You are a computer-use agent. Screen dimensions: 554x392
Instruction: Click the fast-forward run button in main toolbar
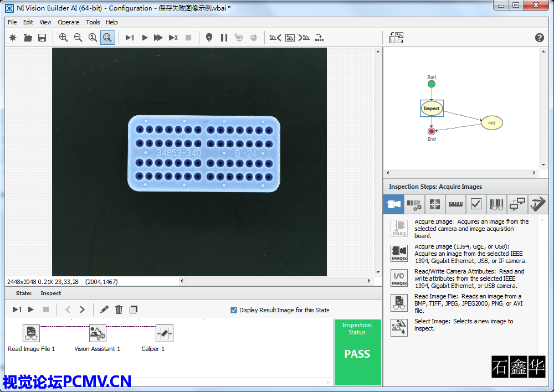click(158, 38)
